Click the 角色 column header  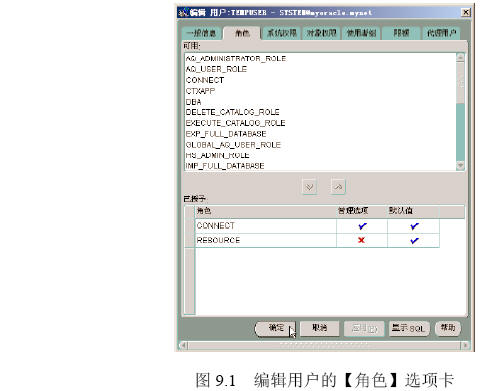tap(266, 211)
